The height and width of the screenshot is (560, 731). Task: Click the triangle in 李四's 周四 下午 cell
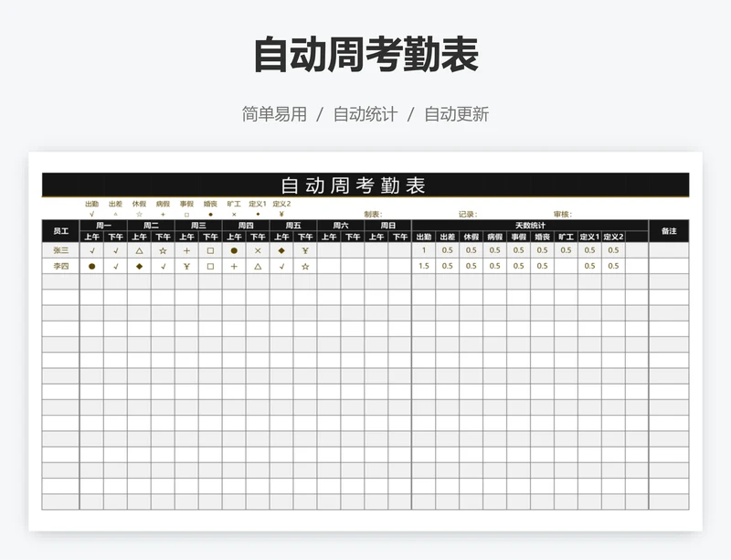[258, 267]
